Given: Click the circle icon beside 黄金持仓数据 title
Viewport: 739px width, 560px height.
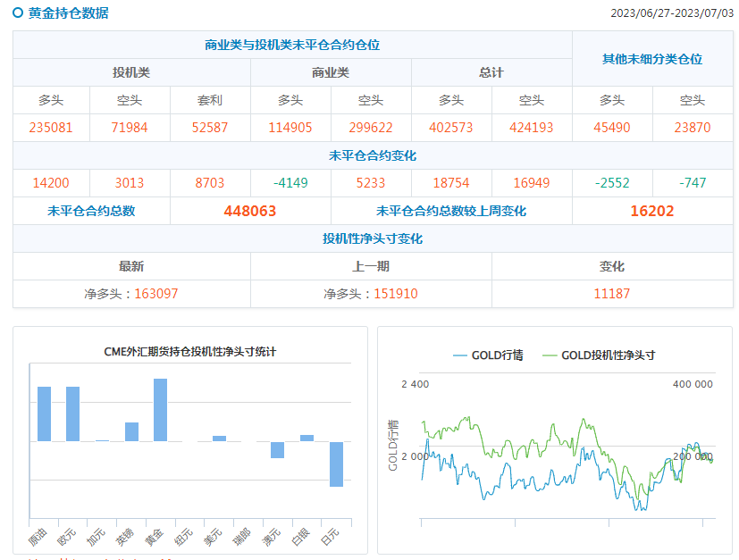Looking at the screenshot, I should (x=18, y=13).
